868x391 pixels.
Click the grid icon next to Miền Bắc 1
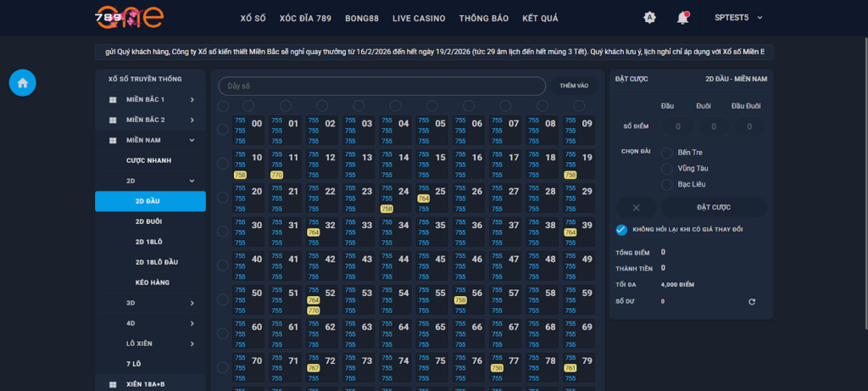(112, 99)
